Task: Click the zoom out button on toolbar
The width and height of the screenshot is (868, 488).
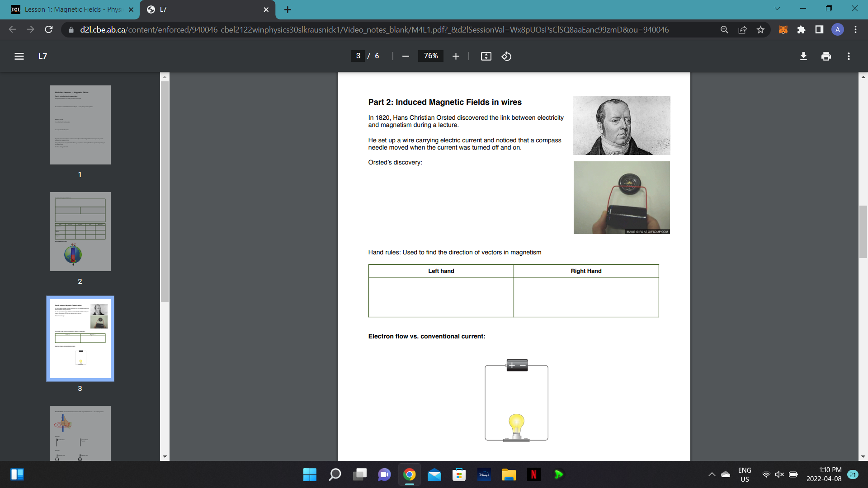Action: (x=406, y=56)
